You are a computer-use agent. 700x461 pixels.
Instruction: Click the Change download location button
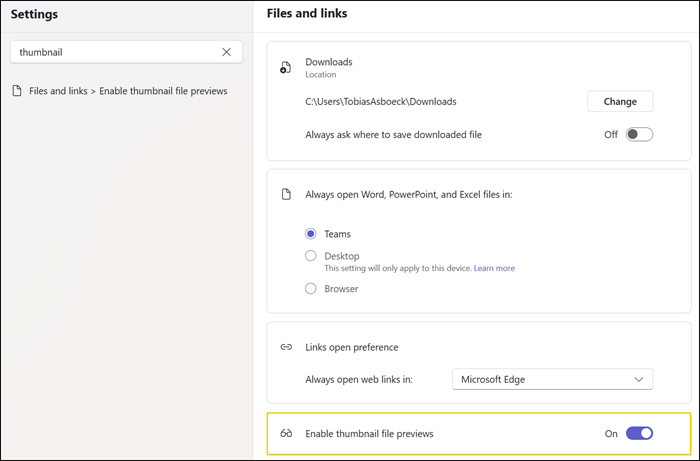(620, 101)
